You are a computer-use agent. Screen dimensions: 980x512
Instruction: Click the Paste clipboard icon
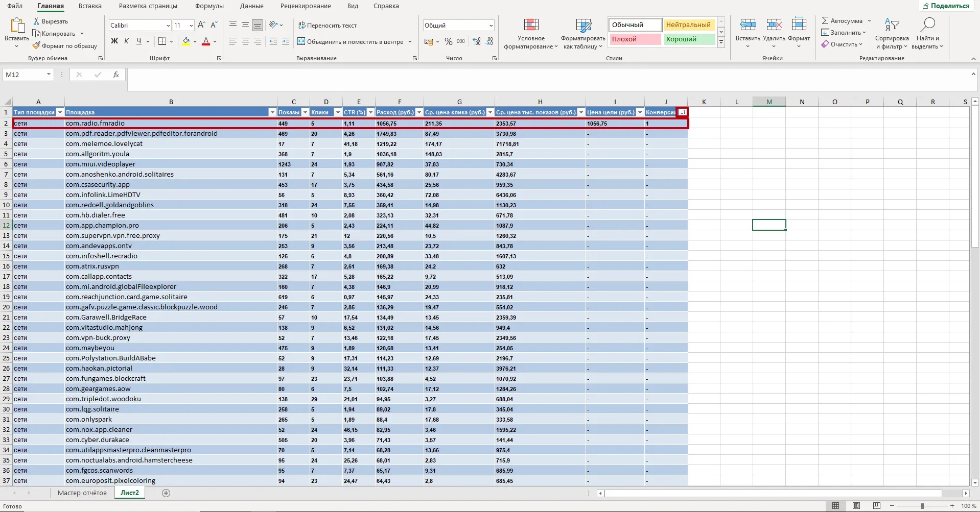pyautogui.click(x=17, y=26)
